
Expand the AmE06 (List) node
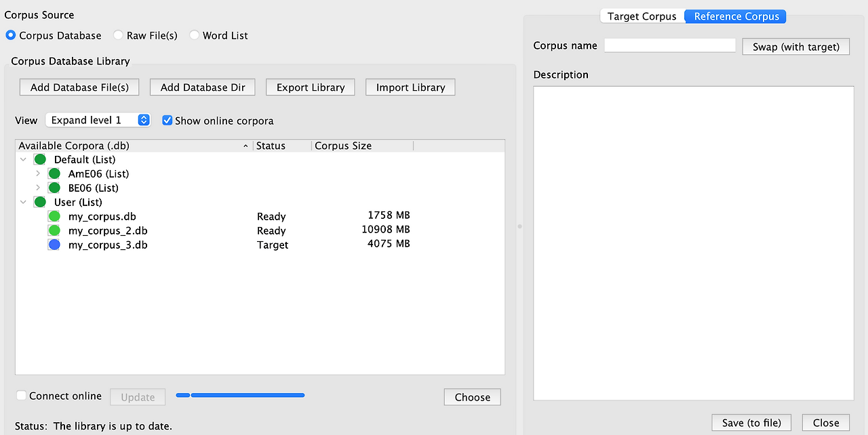pos(38,173)
